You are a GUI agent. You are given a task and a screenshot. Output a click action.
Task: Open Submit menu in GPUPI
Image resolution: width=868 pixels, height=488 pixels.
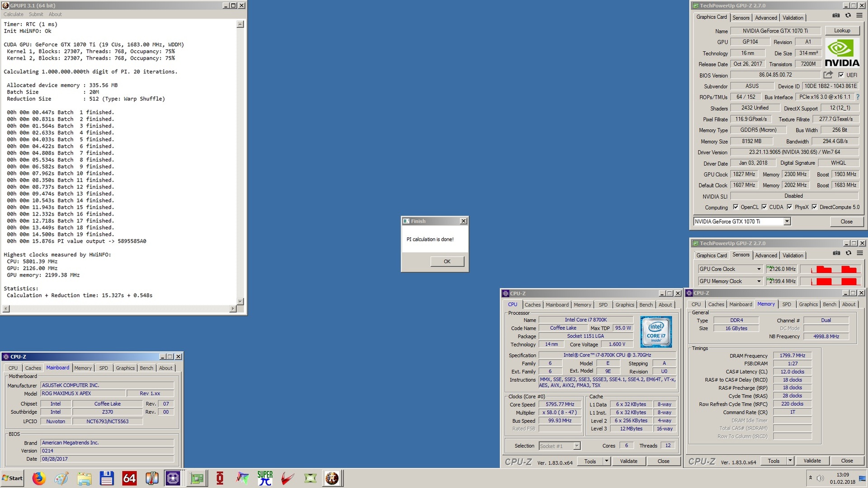tap(36, 14)
